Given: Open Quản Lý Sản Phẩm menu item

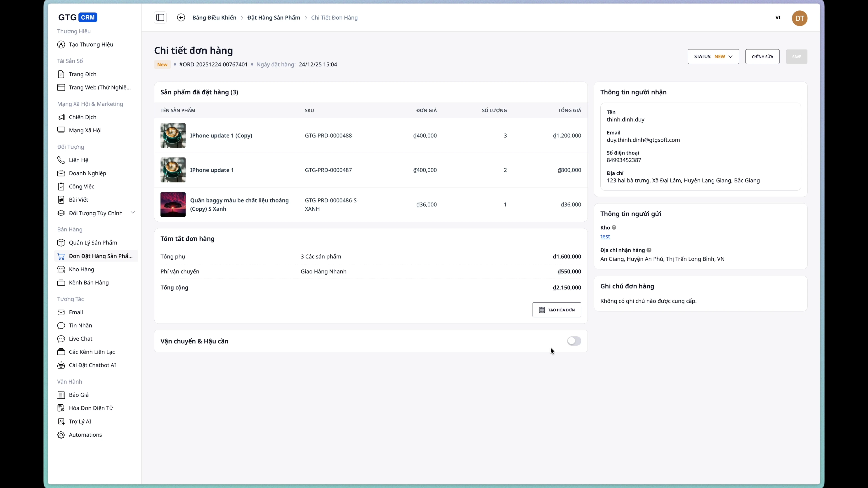Looking at the screenshot, I should 93,243.
